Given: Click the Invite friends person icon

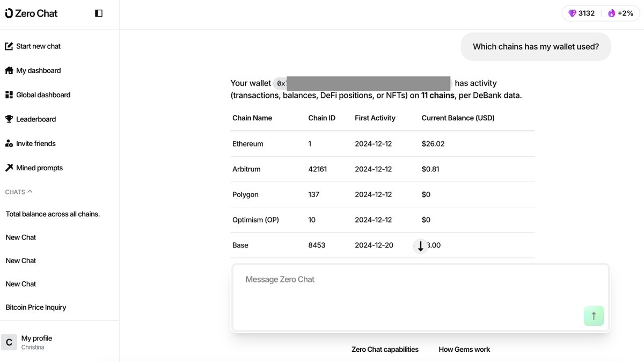Looking at the screenshot, I should point(9,143).
